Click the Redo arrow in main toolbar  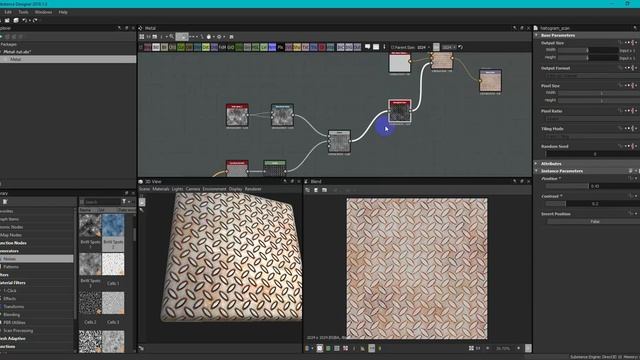35,20
